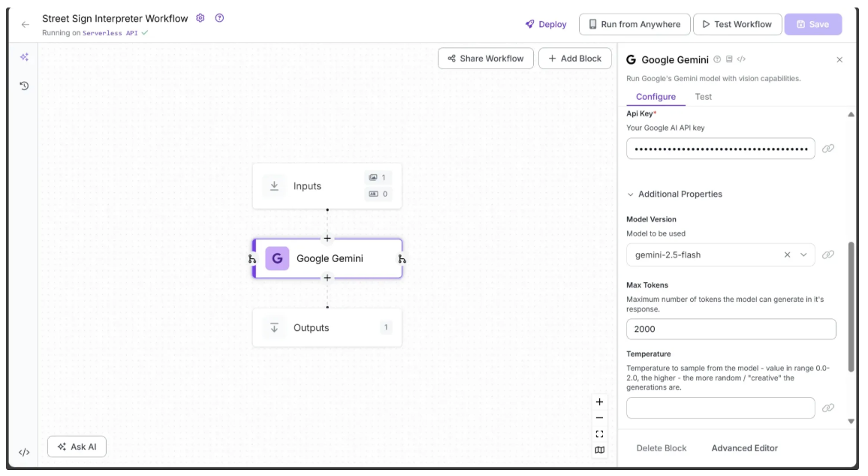Fit the workflow view to screen
Screen dimensions: 868x476
(599, 435)
